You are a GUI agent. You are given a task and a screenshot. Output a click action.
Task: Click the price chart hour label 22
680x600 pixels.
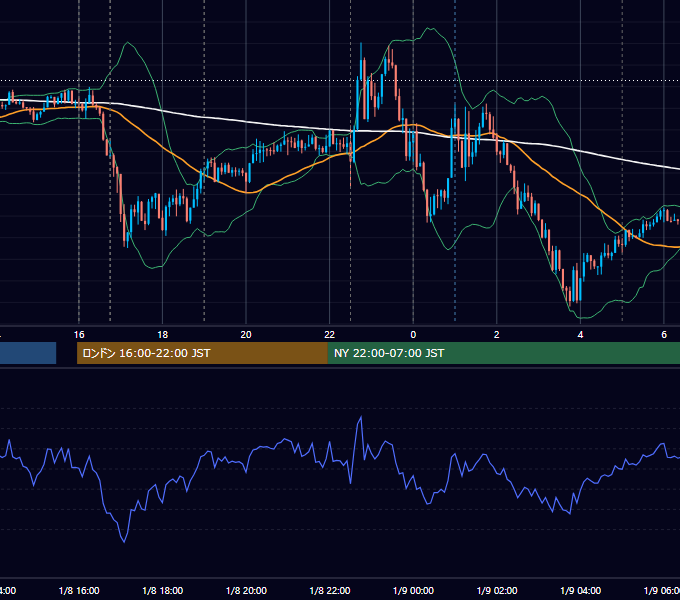330,335
